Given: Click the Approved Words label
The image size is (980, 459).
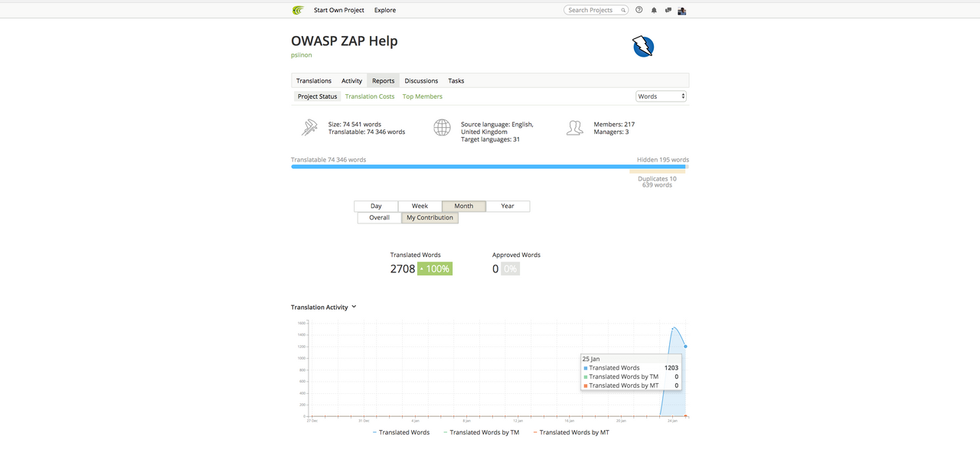Looking at the screenshot, I should coord(516,255).
